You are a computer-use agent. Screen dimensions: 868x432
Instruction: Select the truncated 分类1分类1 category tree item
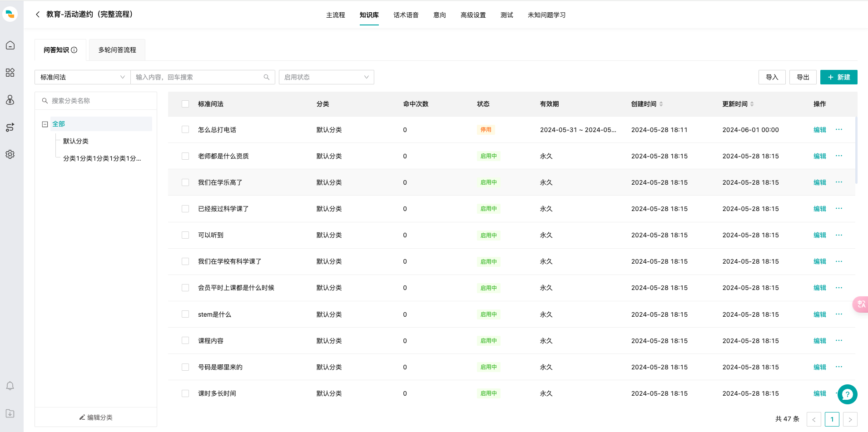pyautogui.click(x=102, y=158)
